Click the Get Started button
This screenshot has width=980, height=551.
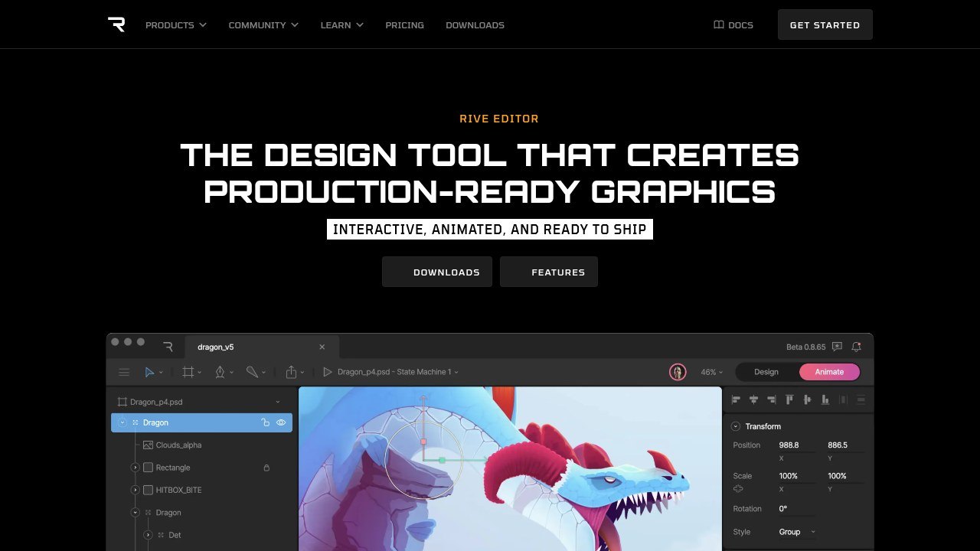click(x=825, y=24)
